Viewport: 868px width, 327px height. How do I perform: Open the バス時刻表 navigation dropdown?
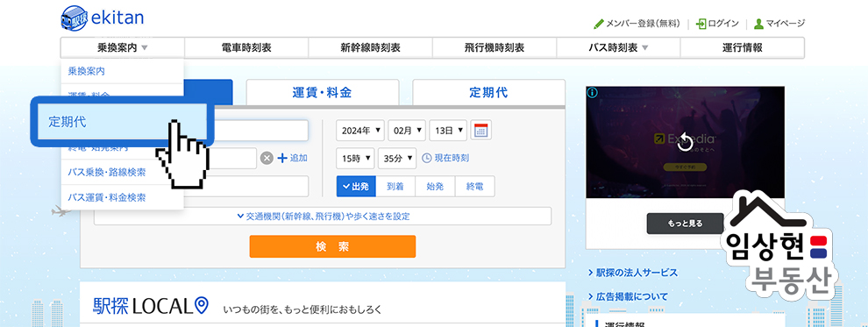click(x=618, y=47)
